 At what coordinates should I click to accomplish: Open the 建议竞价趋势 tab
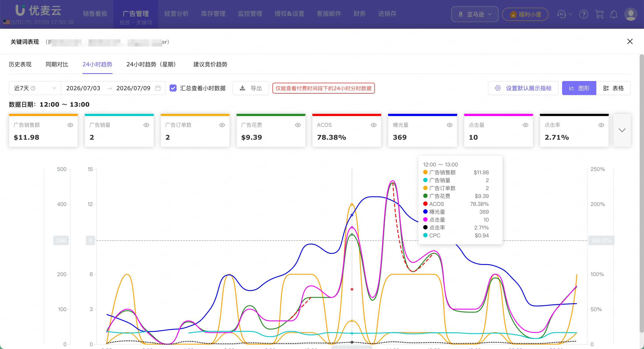pyautogui.click(x=210, y=64)
